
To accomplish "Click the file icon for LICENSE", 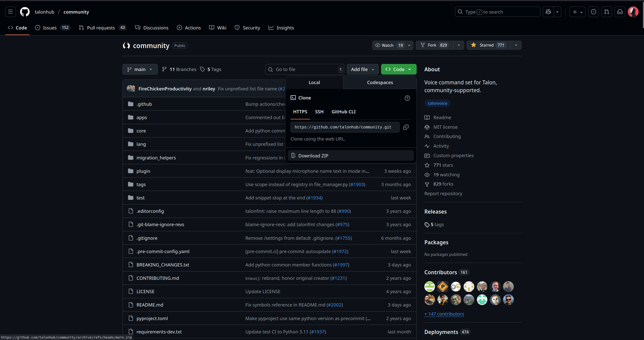I will pos(131,291).
